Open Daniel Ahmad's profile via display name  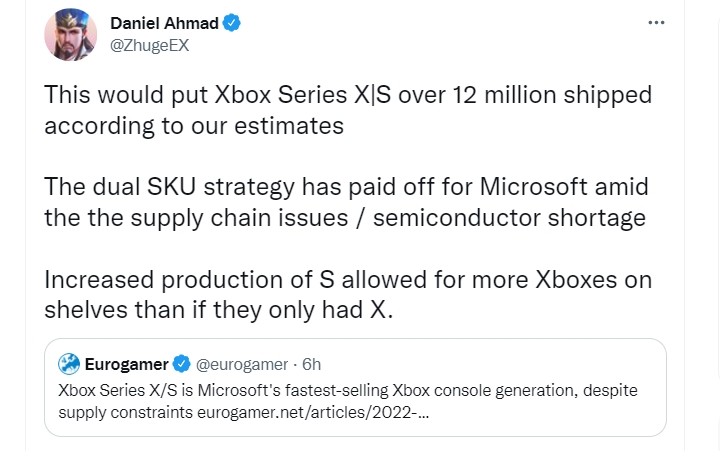(x=164, y=22)
